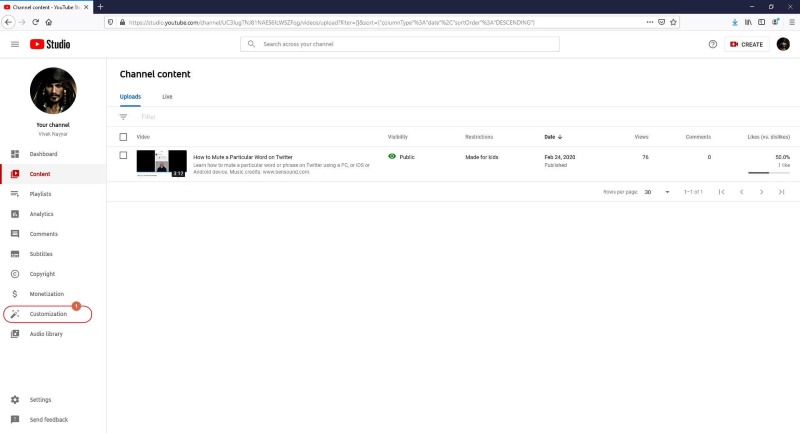Click the Comments column header
Screen dimensions: 800x433
coord(698,137)
